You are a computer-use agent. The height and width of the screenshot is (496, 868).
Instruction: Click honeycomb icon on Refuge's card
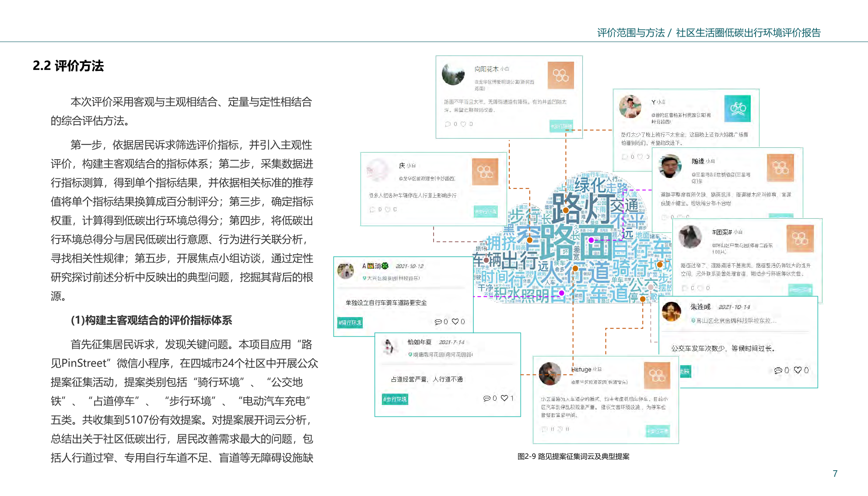click(657, 375)
